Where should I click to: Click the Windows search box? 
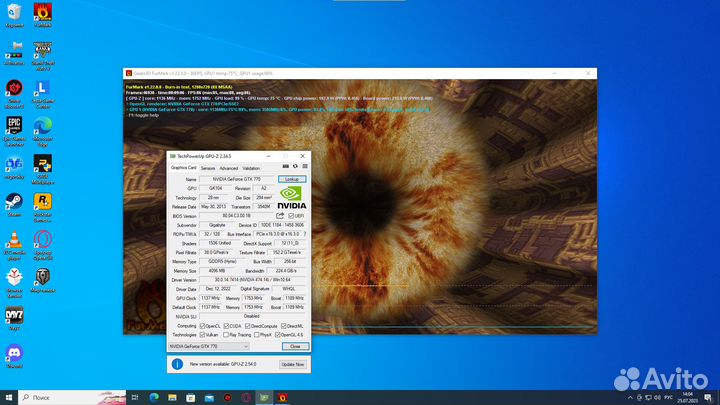coord(72,397)
